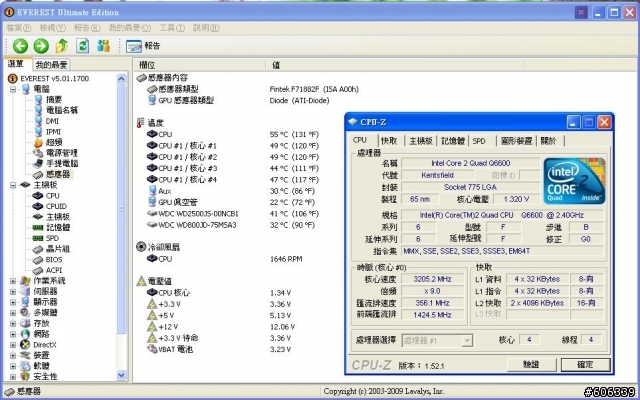
Task: Select the 晶片組 tree item
Action: click(x=58, y=249)
